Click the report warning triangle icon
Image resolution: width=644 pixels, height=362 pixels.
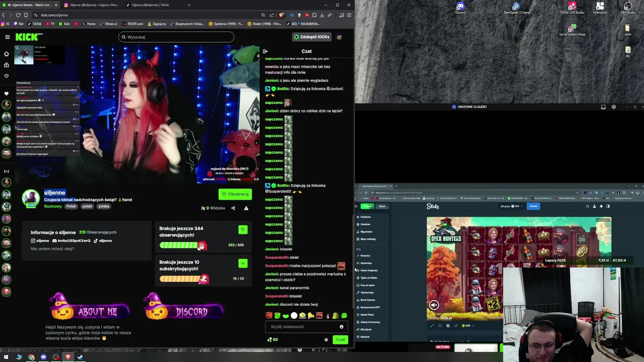[246, 208]
